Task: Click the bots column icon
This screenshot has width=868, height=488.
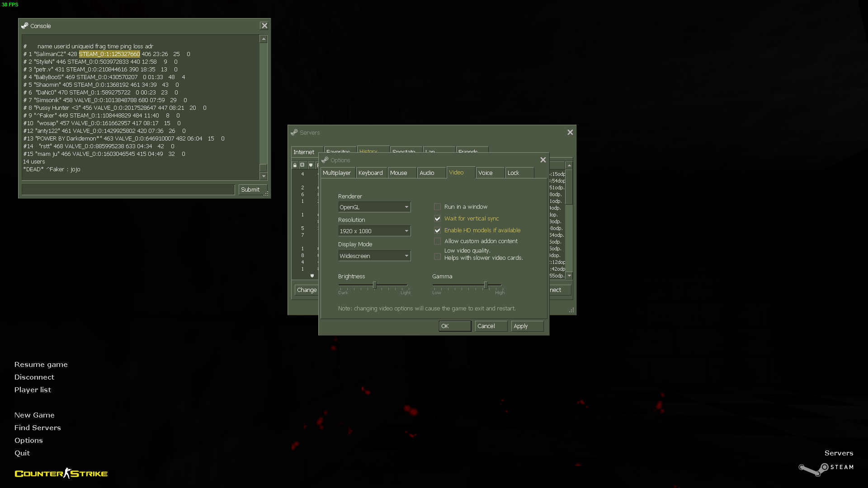Action: [302, 165]
